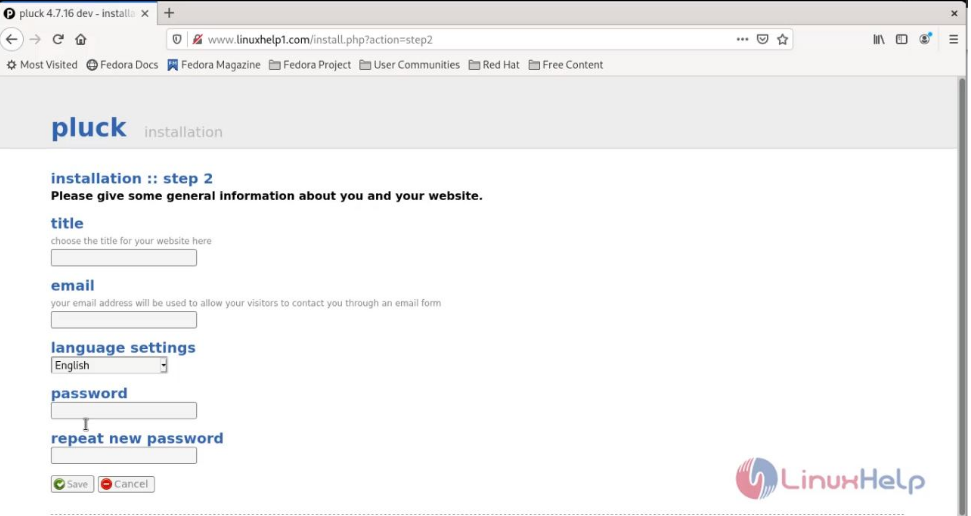Open the Most Visited bookmarks
Screen dimensions: 971x516
click(x=41, y=64)
